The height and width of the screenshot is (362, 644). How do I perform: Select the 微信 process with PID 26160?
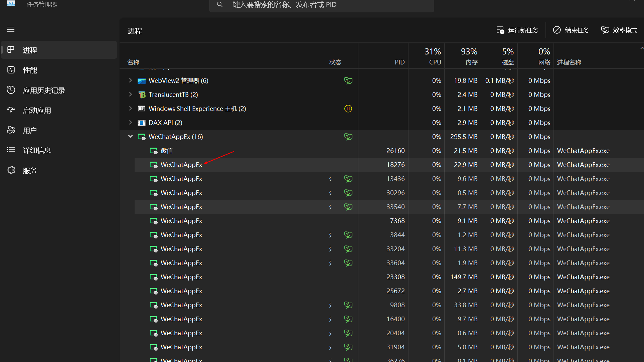pyautogui.click(x=389, y=151)
